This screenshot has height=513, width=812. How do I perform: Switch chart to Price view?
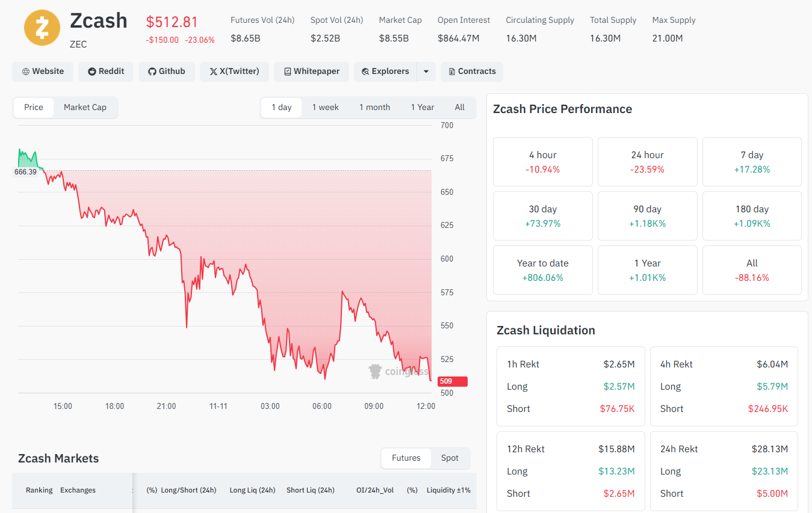coord(34,108)
